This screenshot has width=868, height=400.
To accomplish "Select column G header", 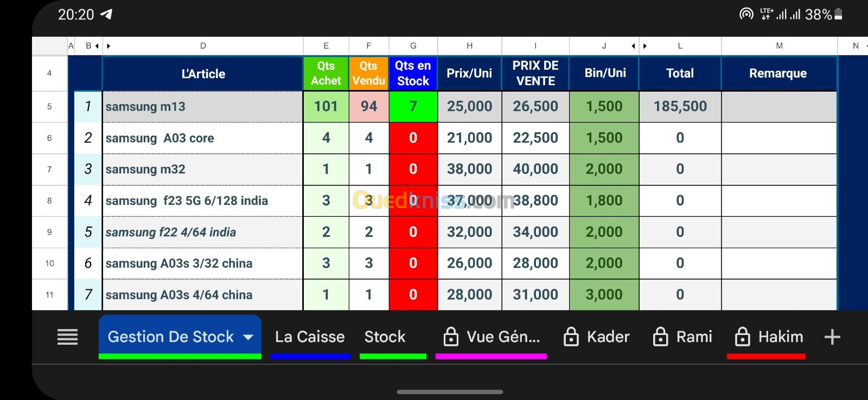I will (413, 46).
